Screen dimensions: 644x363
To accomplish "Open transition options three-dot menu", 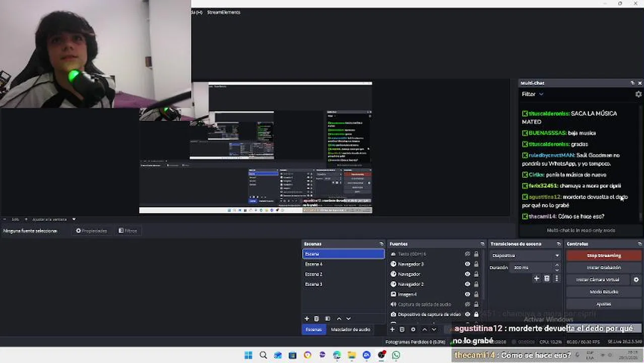I will point(557,278).
